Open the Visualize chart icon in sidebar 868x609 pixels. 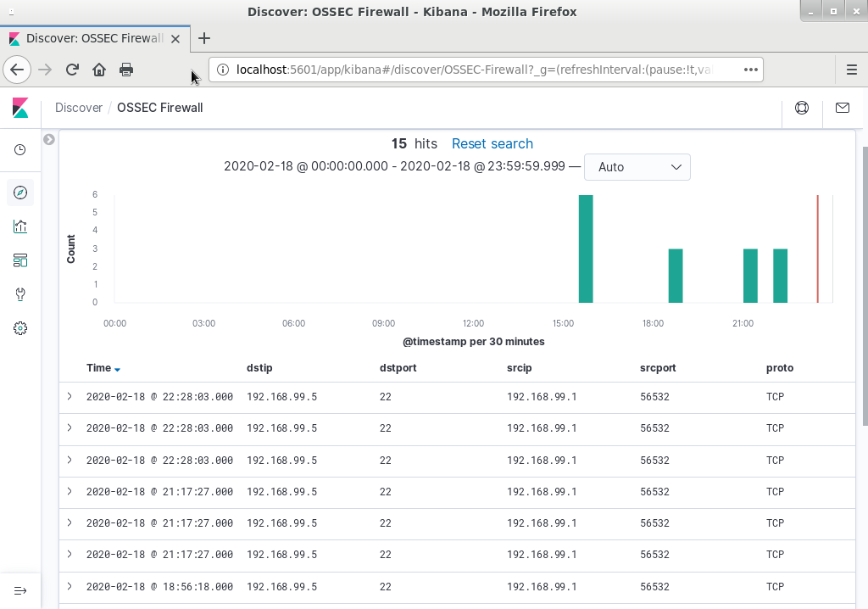[x=20, y=226]
